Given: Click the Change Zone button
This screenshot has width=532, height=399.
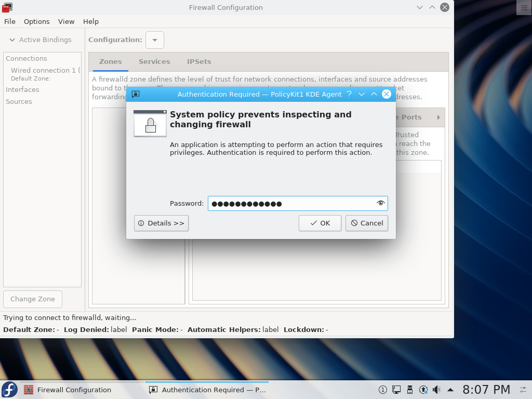Looking at the screenshot, I should (x=33, y=299).
